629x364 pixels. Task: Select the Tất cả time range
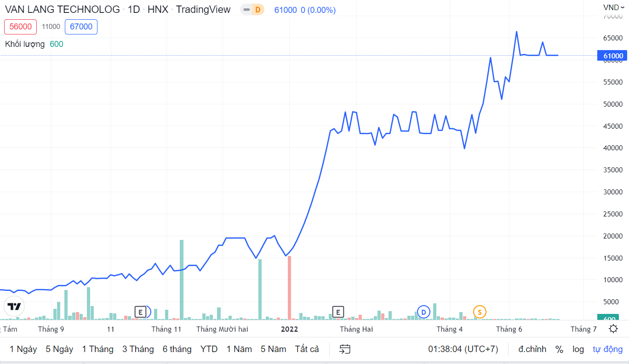[307, 349]
